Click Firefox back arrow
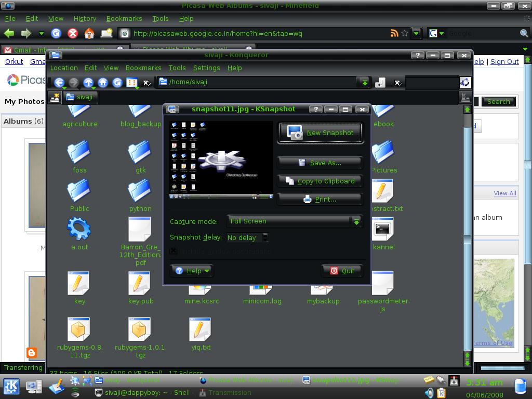 pyautogui.click(x=9, y=33)
